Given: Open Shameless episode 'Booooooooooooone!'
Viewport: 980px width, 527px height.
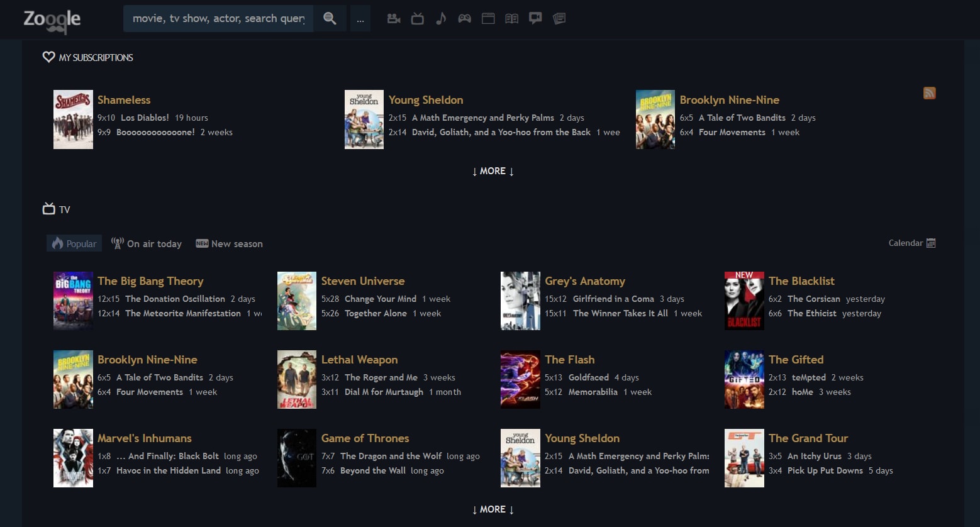Looking at the screenshot, I should click(155, 132).
